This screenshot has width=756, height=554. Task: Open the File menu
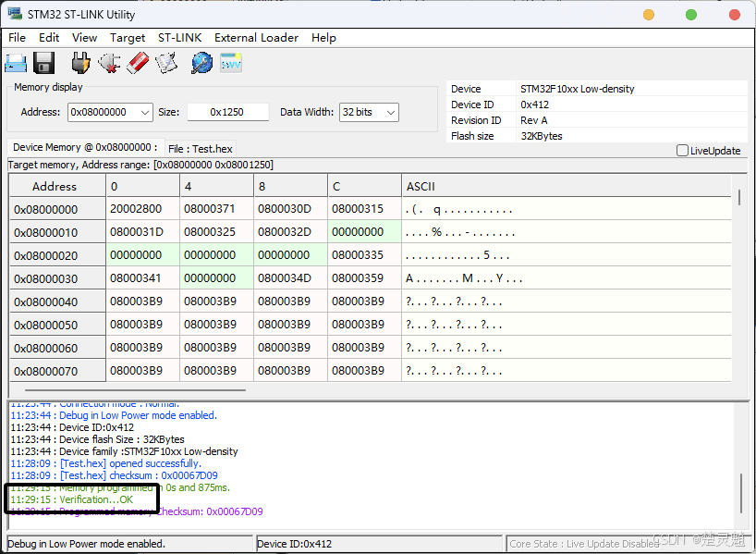click(18, 38)
